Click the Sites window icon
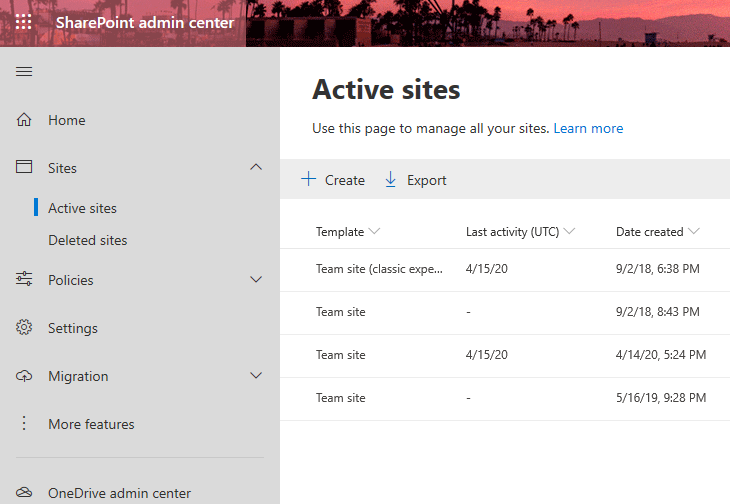 [24, 167]
